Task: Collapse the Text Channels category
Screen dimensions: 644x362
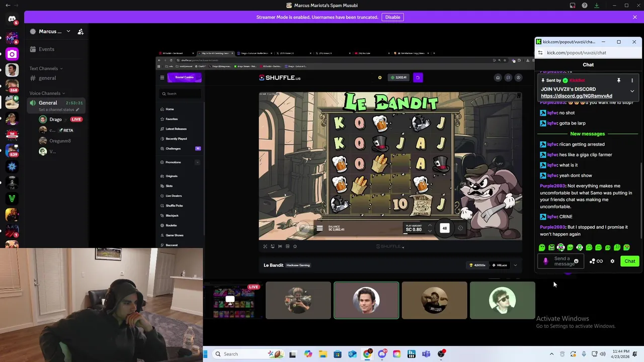Action: pos(46,68)
